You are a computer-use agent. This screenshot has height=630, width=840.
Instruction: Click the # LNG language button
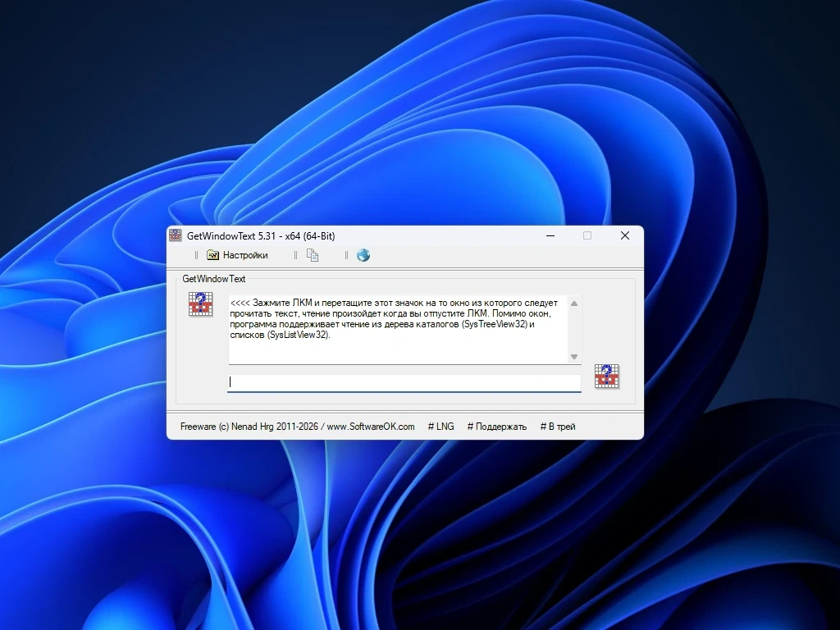coord(441,427)
